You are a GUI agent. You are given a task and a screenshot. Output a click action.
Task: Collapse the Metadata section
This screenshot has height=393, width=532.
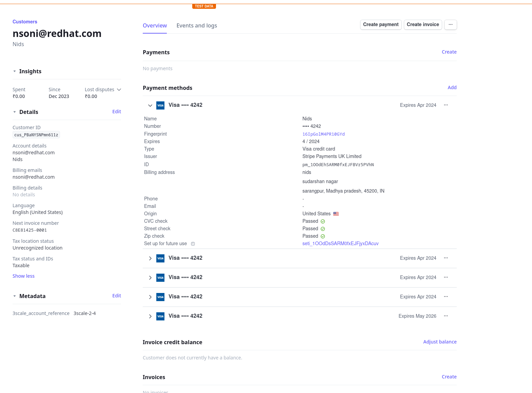[15, 296]
